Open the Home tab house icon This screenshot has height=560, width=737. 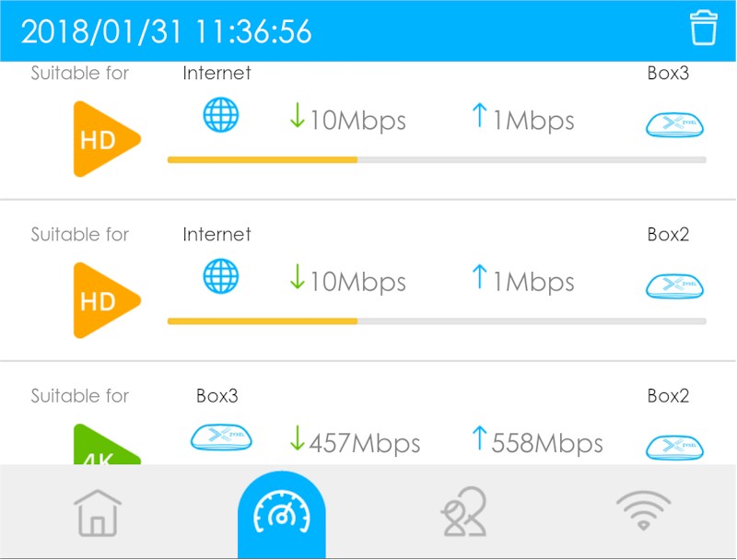pyautogui.click(x=98, y=512)
